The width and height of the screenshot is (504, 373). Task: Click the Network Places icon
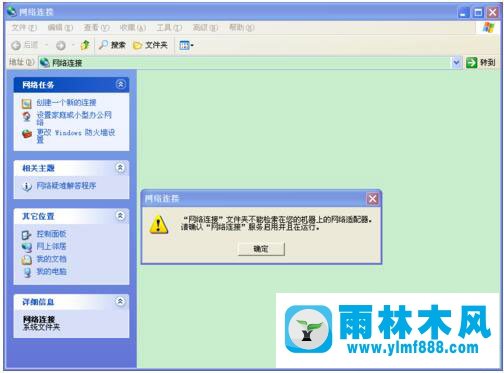coord(27,247)
